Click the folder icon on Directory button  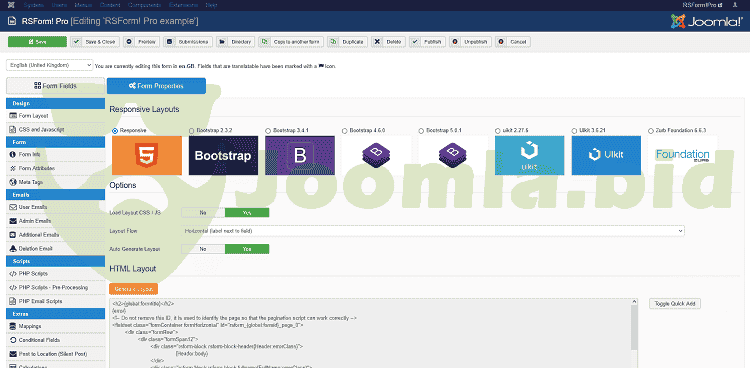coord(222,42)
